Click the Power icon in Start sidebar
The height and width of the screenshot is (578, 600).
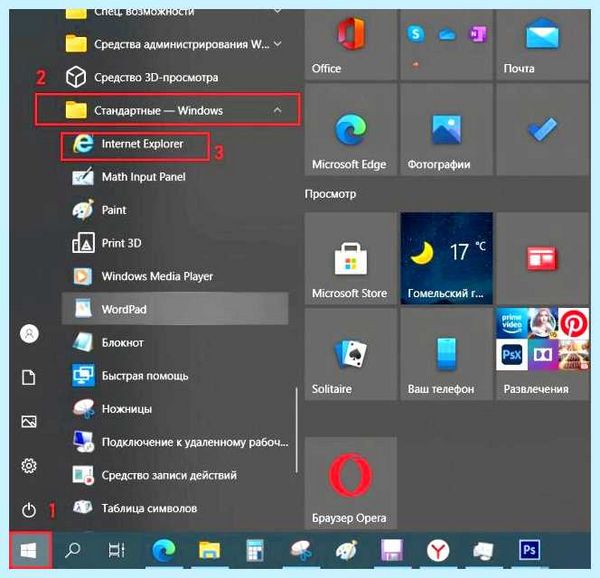coord(29,510)
